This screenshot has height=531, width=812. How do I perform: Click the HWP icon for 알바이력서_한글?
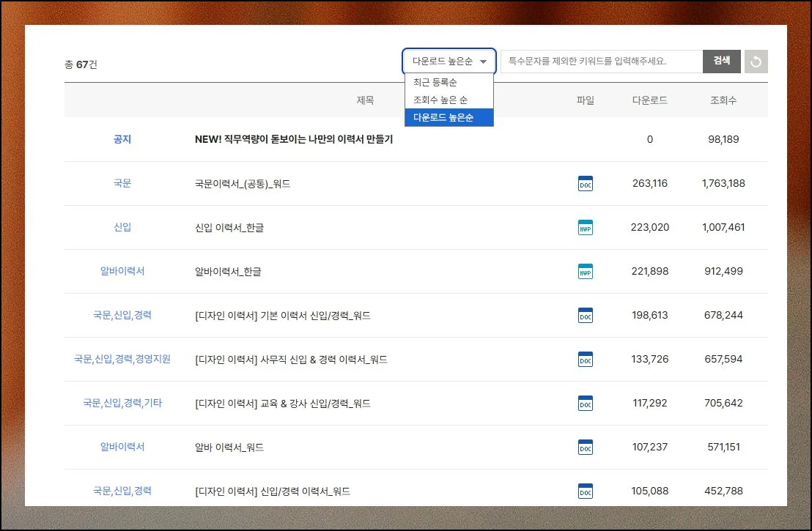[585, 271]
